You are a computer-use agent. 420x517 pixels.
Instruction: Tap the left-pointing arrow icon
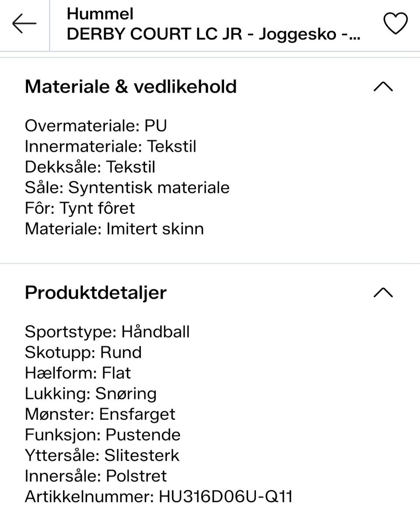(x=24, y=24)
